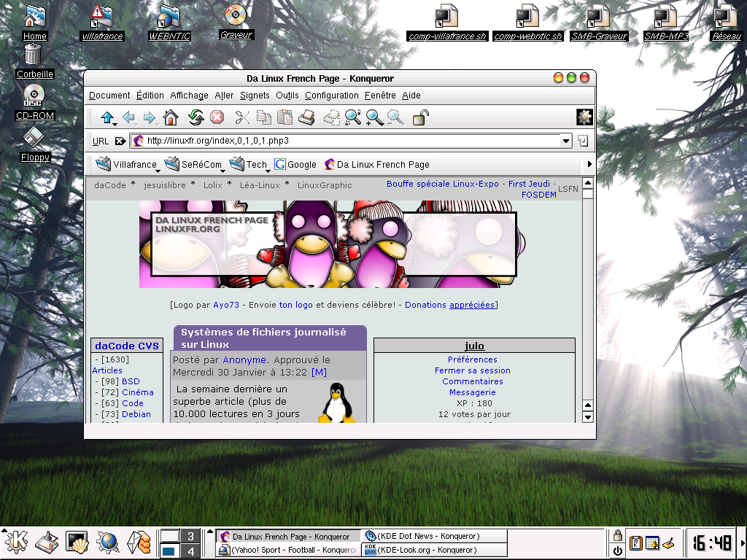
Task: Open the Home desktop icon
Action: [35, 23]
